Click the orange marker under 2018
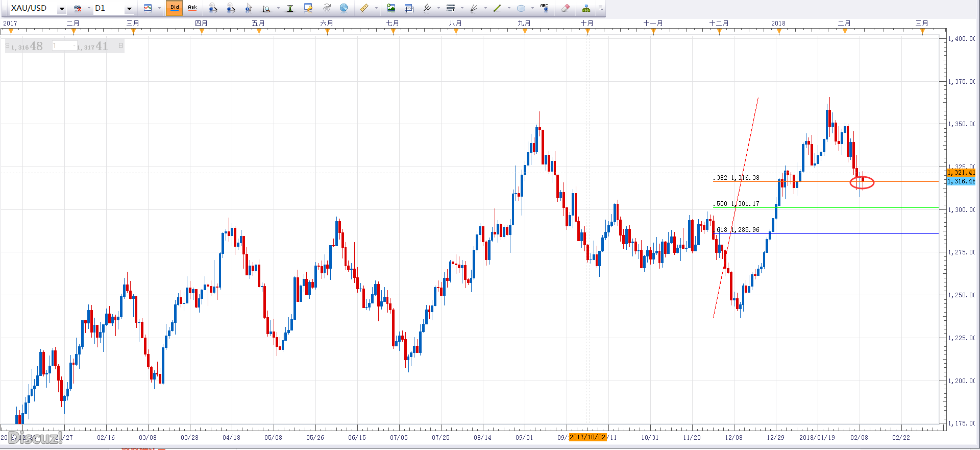 coord(779,31)
